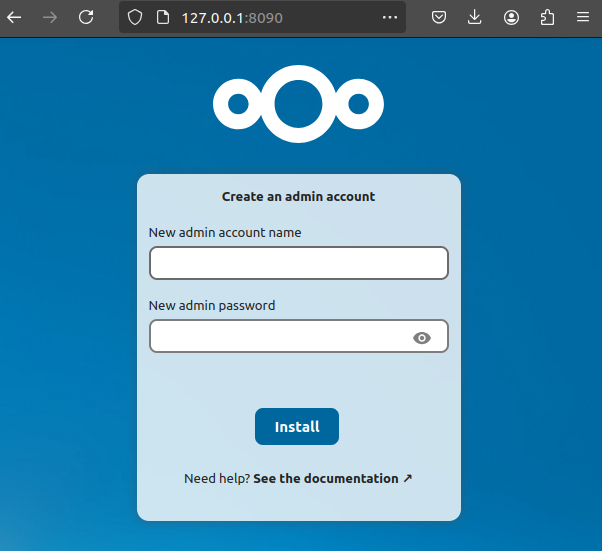Open the tracking protection shield icon
602x551 pixels.
(135, 18)
